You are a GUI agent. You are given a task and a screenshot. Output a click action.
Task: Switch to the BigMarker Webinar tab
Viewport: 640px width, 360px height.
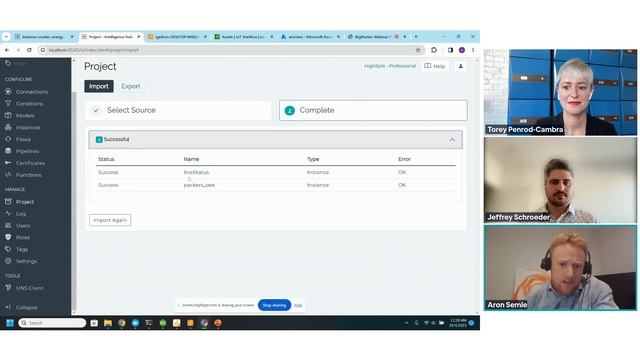pos(377,37)
